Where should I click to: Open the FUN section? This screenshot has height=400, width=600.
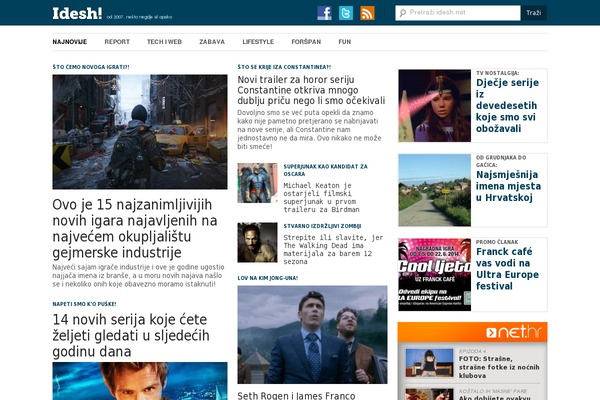[345, 42]
